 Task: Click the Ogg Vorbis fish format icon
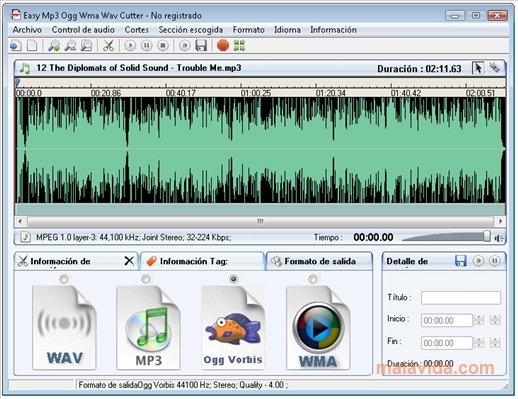click(x=233, y=327)
